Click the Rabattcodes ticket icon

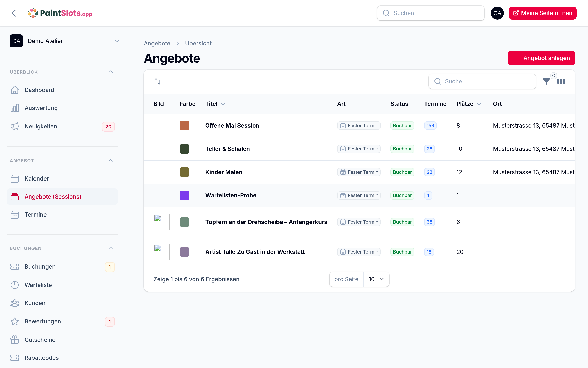click(x=14, y=358)
